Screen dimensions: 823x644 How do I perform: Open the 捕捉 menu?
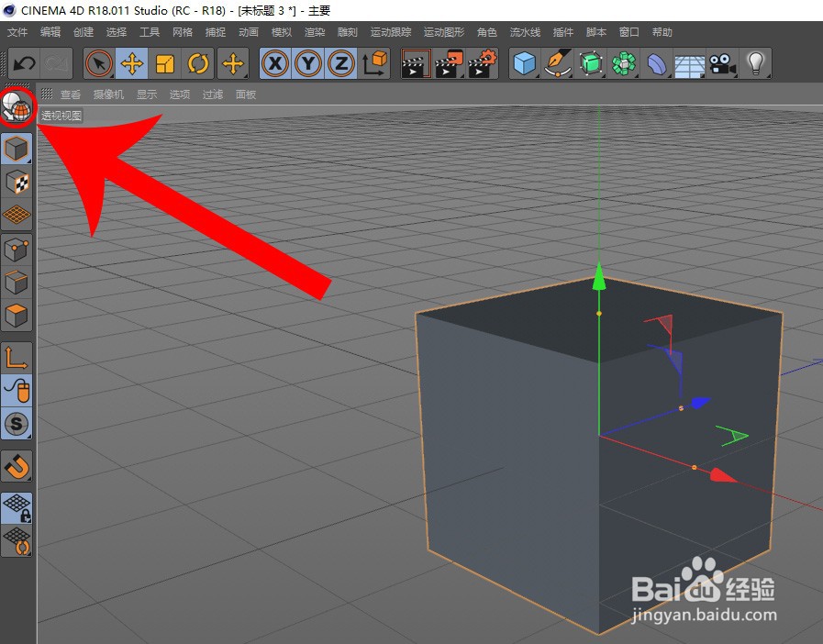click(x=216, y=32)
